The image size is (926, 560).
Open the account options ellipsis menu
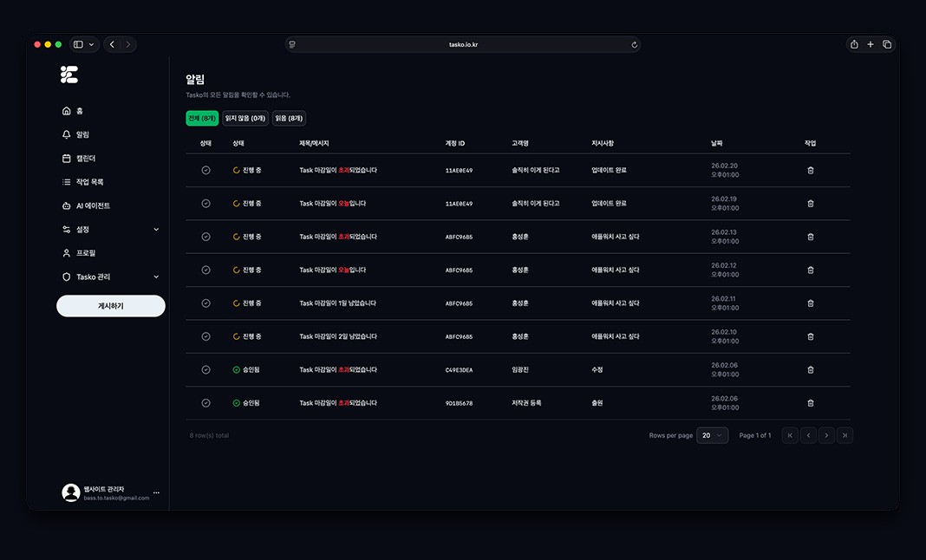pos(156,492)
